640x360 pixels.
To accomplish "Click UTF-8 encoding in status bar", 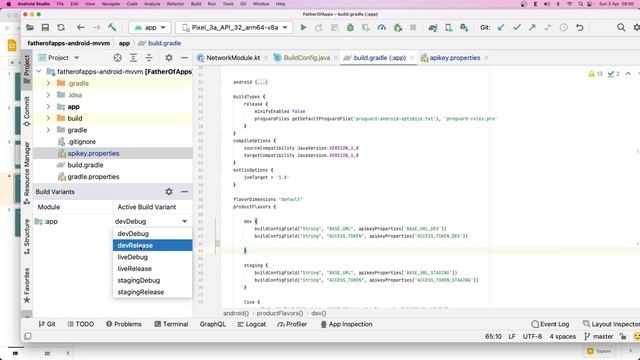I will [x=532, y=336].
